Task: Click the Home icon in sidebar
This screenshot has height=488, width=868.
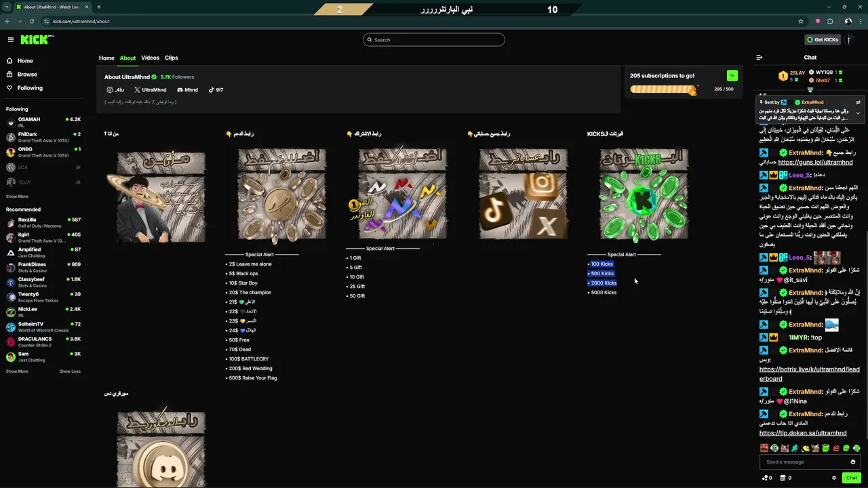Action: tap(9, 61)
